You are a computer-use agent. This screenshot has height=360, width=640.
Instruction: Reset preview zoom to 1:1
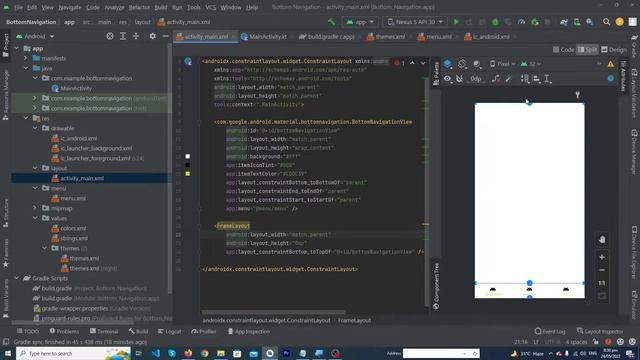[602, 283]
